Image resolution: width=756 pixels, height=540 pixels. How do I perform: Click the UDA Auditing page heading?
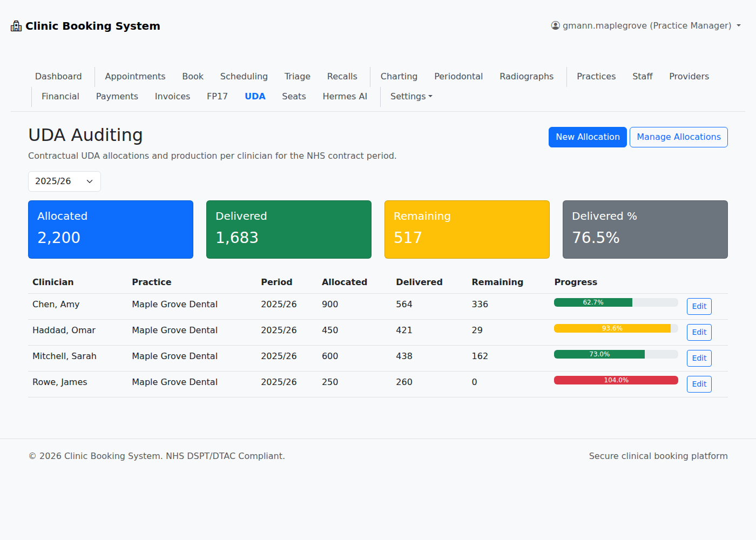pos(85,135)
